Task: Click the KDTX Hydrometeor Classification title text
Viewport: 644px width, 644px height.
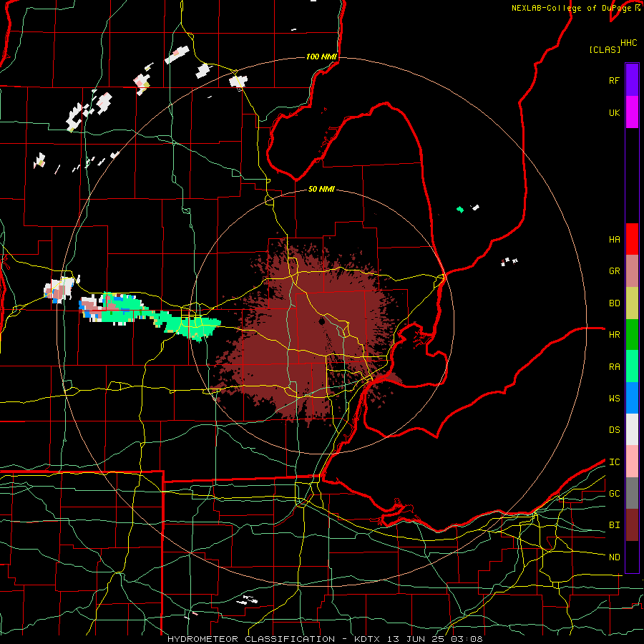Action: coord(325,639)
